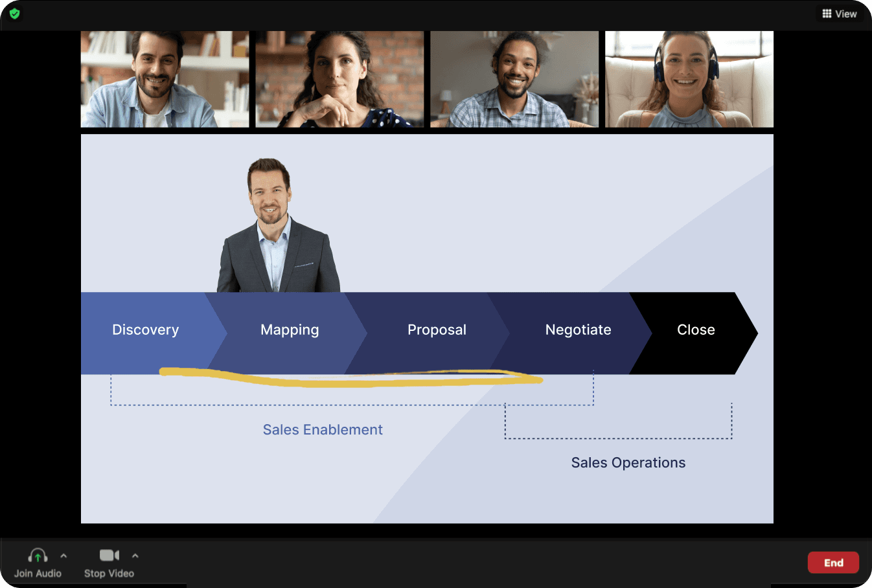Click the grid icon next to View
Image resolution: width=872 pixels, height=588 pixels.
[x=827, y=14]
